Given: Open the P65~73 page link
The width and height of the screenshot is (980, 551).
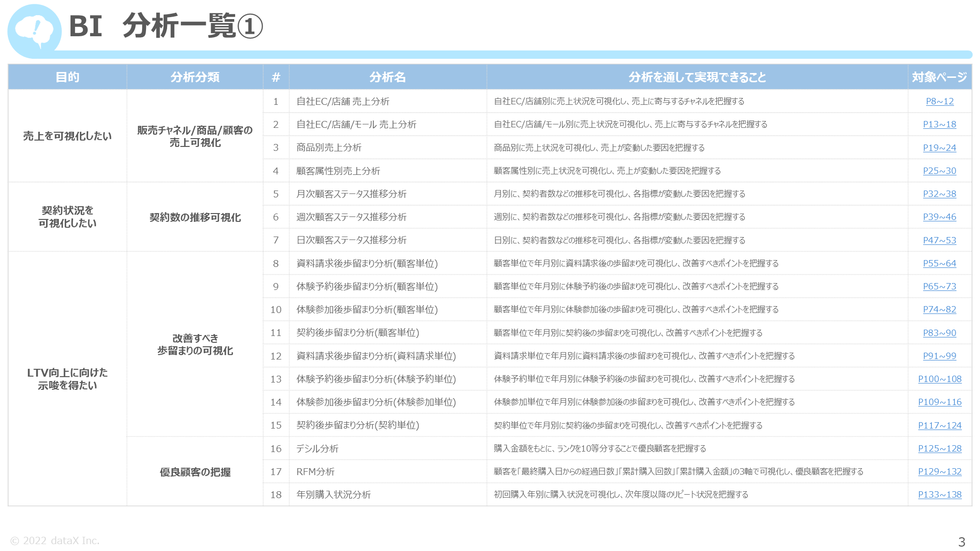Looking at the screenshot, I should coord(939,287).
